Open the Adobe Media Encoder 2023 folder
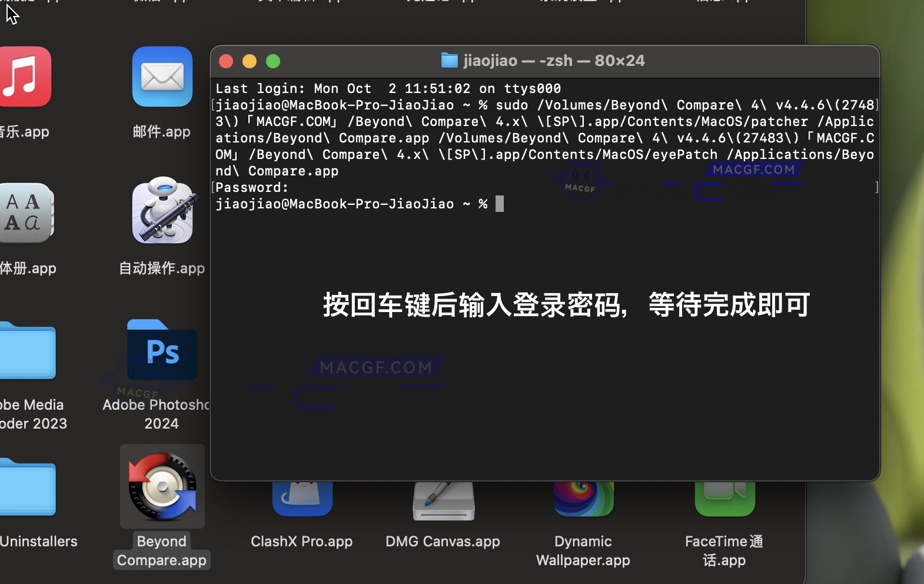 point(27,350)
